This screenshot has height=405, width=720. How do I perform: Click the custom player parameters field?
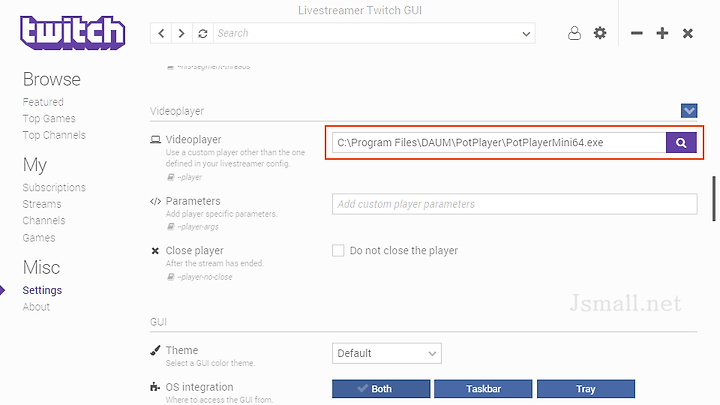click(x=515, y=204)
